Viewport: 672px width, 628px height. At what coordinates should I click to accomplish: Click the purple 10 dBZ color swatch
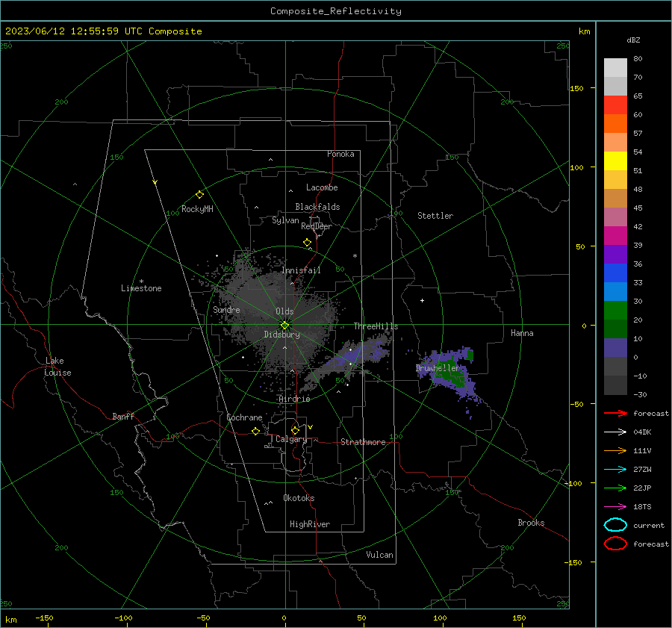click(x=615, y=348)
